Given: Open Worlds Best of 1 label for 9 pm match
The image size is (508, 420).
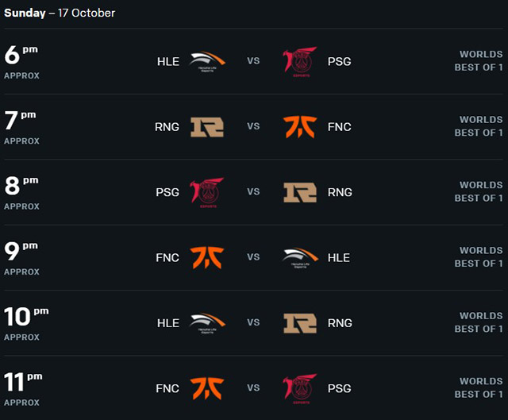Looking at the screenshot, I should pyautogui.click(x=479, y=257).
